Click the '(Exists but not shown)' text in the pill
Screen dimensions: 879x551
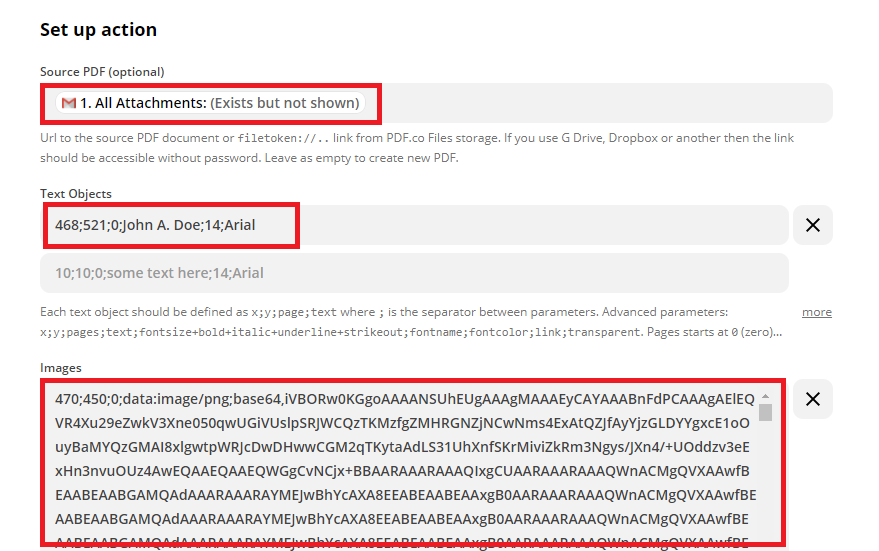[285, 103]
